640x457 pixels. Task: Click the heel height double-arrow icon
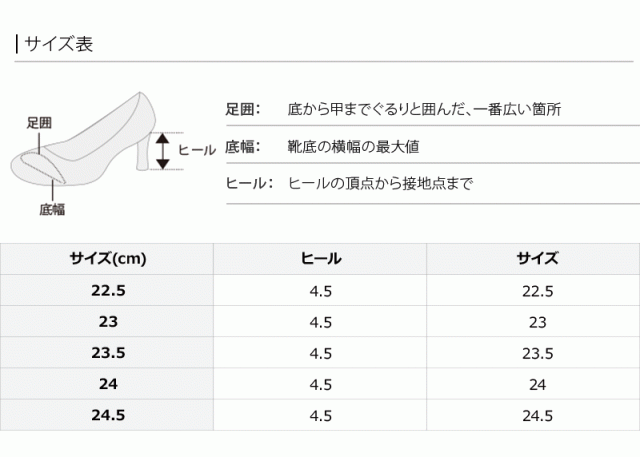pyautogui.click(x=161, y=151)
